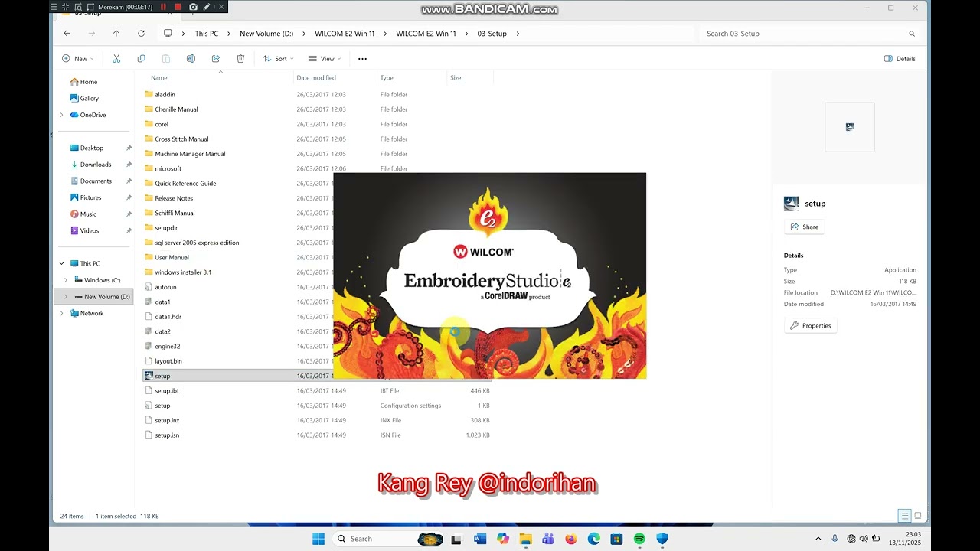Open Microsoft Store from the taskbar
Image resolution: width=980 pixels, height=551 pixels.
(x=616, y=539)
